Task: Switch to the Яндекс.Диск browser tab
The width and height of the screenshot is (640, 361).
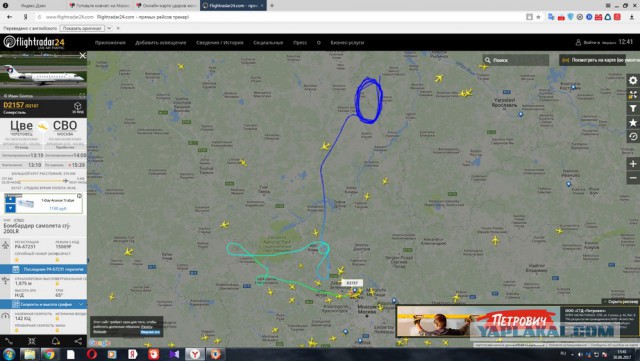Action: click(33, 5)
